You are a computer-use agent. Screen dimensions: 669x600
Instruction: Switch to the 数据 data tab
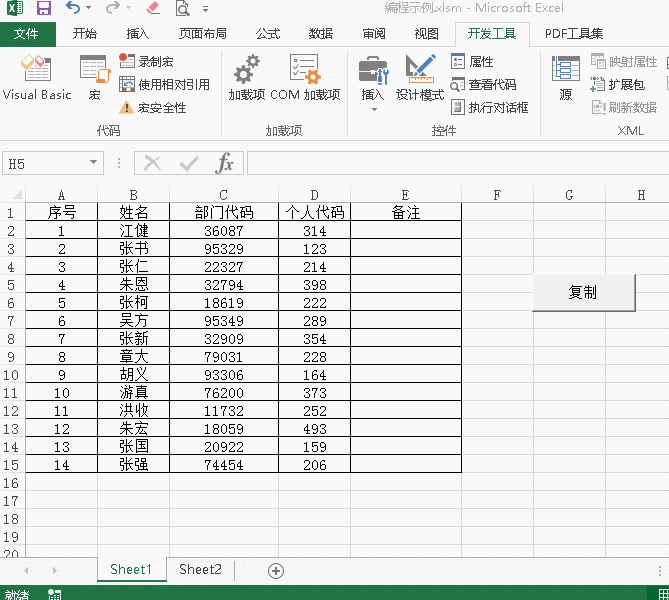point(321,34)
